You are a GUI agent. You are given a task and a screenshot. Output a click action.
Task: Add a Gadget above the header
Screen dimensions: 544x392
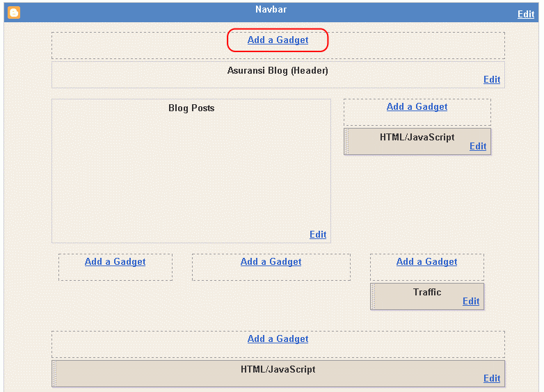click(278, 40)
